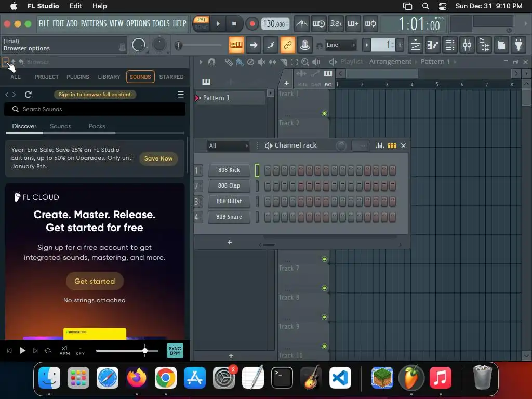
Task: Click the record button
Action: pyautogui.click(x=252, y=24)
